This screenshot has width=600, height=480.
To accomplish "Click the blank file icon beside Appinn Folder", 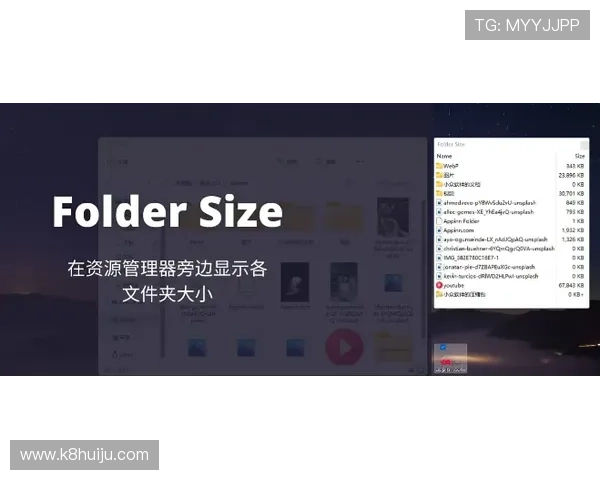I will coord(439,221).
